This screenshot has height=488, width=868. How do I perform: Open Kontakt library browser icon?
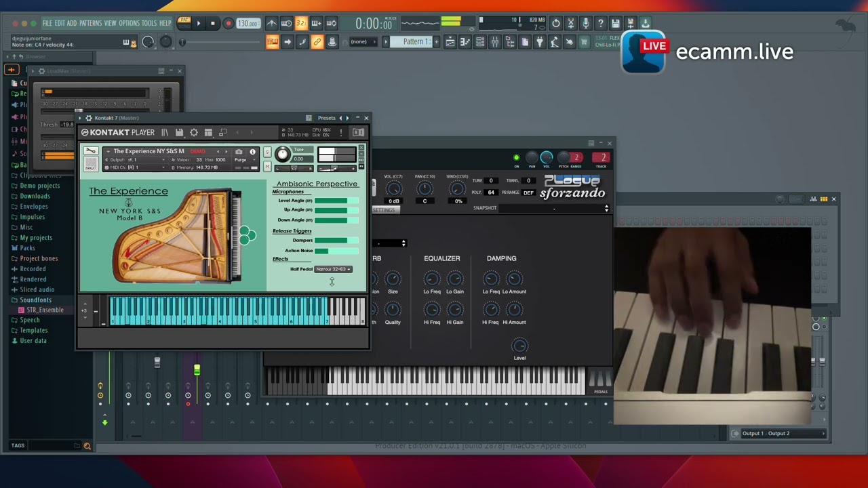click(x=164, y=132)
